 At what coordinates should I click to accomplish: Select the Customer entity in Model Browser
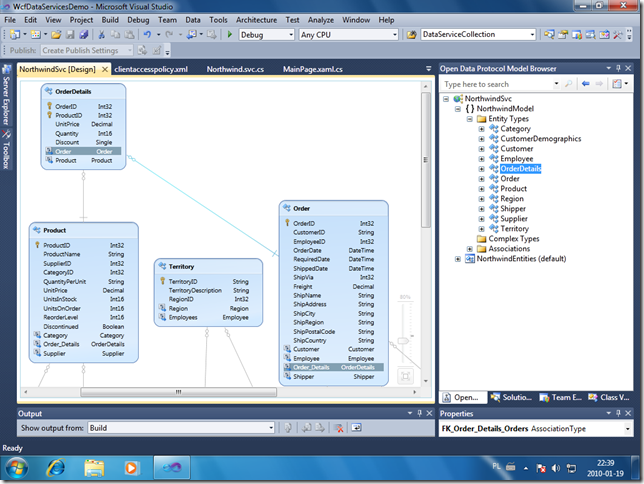pos(517,149)
